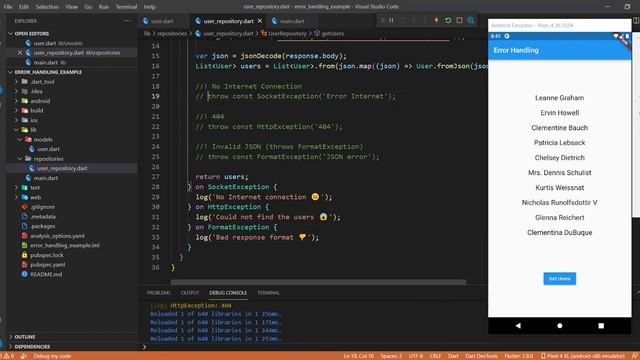Viewport: 640px width, 360px height.
Task: Open the Run menu
Action: click(104, 7)
